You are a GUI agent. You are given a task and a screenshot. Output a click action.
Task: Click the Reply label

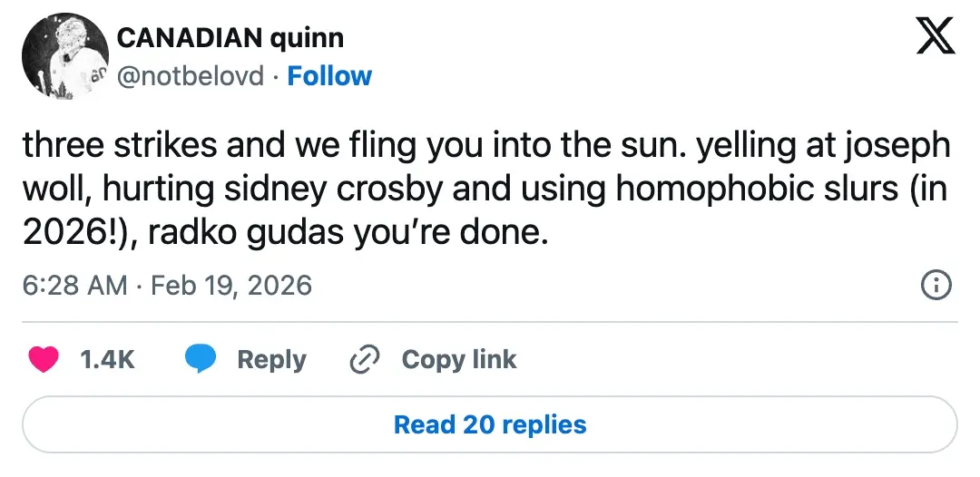coord(271,360)
